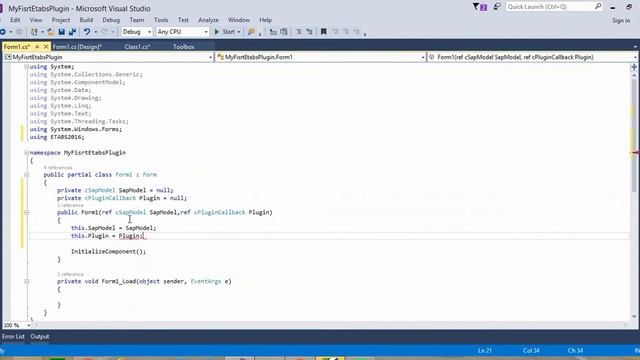Collapse the Form1 class block

click(x=27, y=175)
